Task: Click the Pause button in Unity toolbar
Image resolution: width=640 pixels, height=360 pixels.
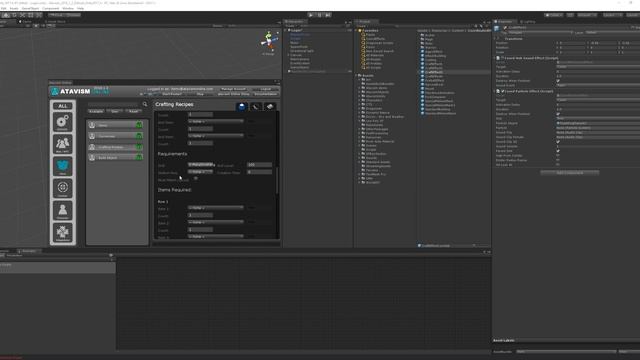Action: click(319, 15)
